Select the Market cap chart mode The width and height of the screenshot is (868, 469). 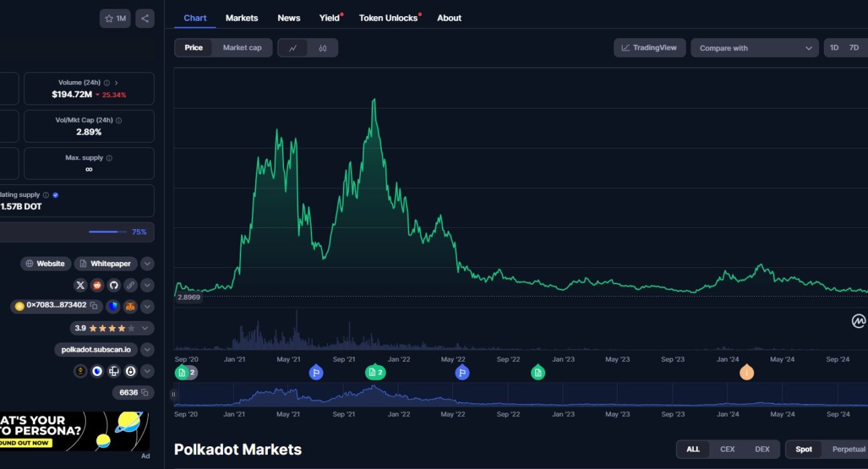pos(242,48)
